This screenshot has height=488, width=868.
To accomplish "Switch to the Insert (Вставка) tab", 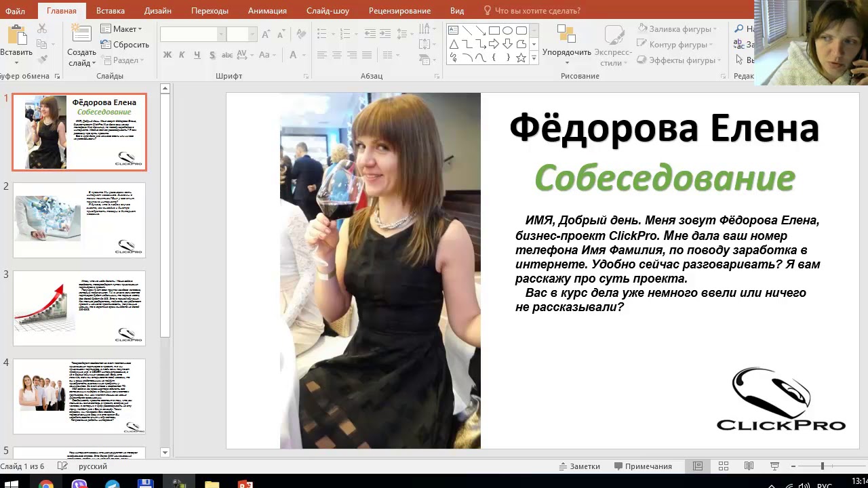I will 110,11.
